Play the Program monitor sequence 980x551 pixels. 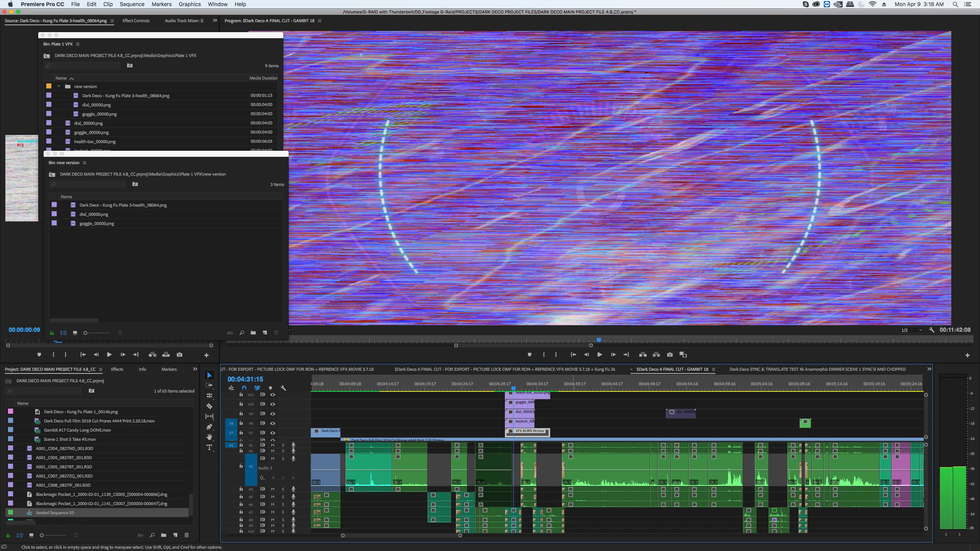point(599,355)
